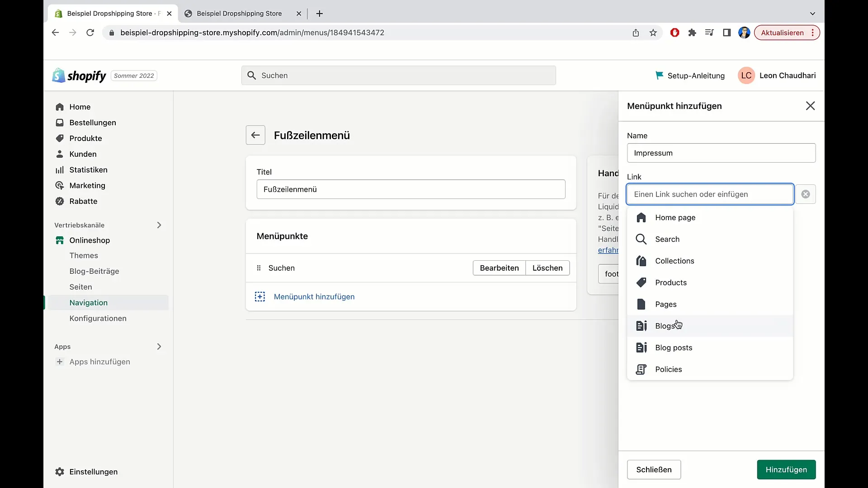Click the Home page link option
The image size is (868, 488).
coord(675,217)
